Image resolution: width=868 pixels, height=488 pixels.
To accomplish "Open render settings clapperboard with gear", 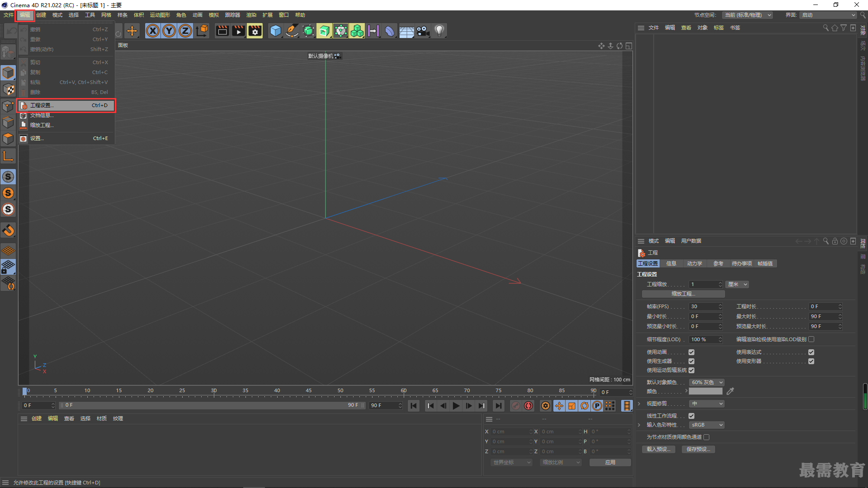I will click(255, 31).
